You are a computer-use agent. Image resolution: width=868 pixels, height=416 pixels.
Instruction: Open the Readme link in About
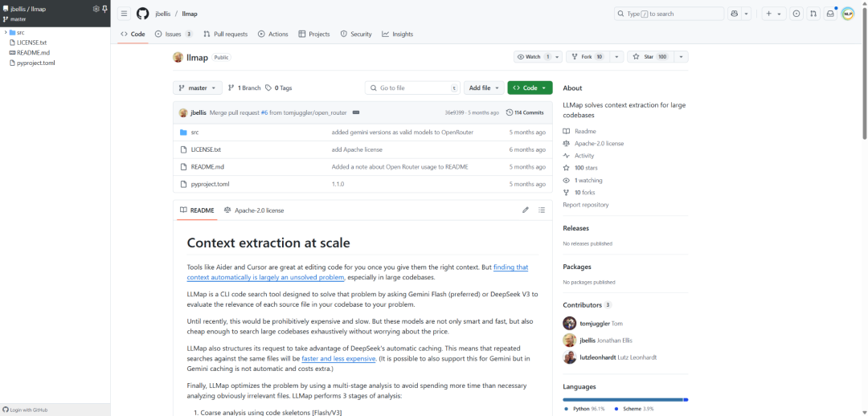(x=579, y=132)
